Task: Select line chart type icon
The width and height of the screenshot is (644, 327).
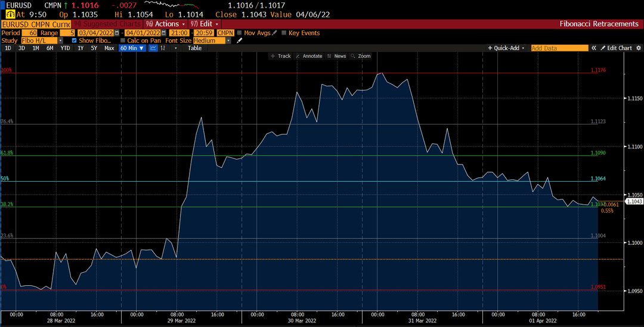Action: (153, 48)
